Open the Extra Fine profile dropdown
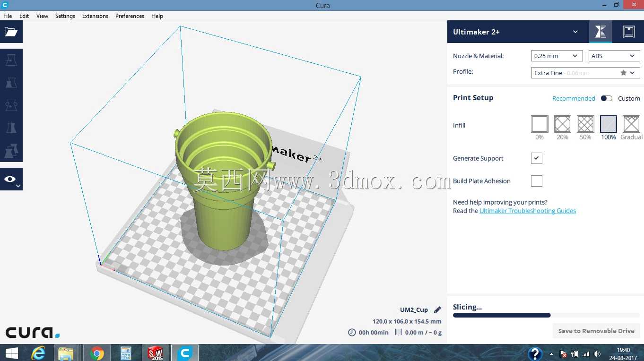The width and height of the screenshot is (644, 361). point(586,73)
